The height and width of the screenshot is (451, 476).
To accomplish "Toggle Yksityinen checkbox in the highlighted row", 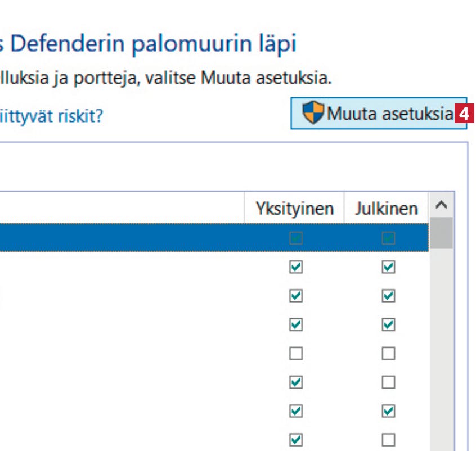I will [x=296, y=238].
